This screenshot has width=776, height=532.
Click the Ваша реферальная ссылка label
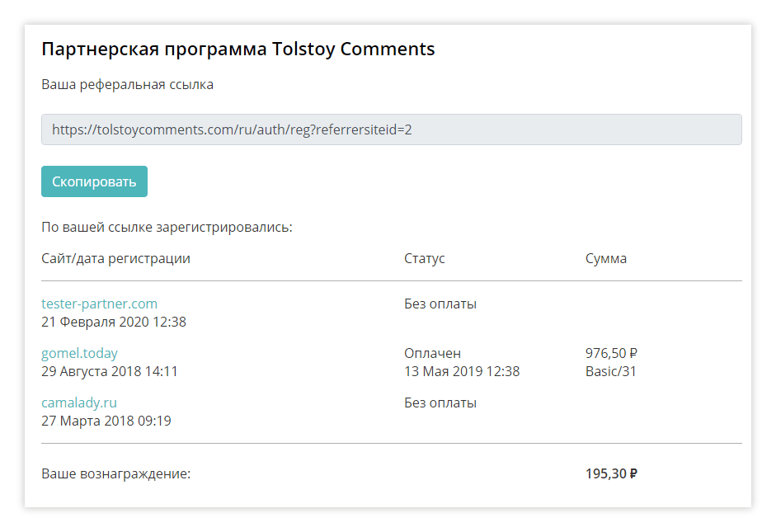[x=128, y=85]
